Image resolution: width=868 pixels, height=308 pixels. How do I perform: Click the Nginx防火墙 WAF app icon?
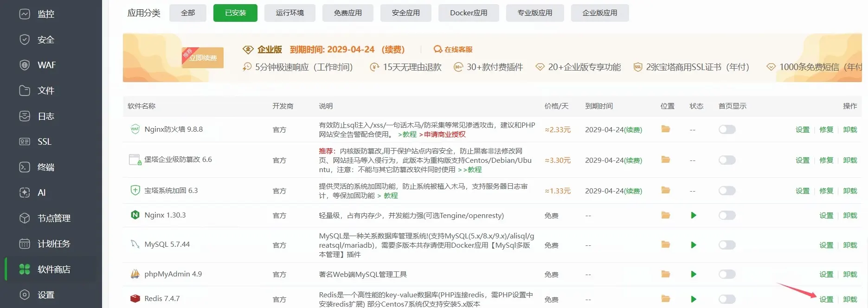135,129
